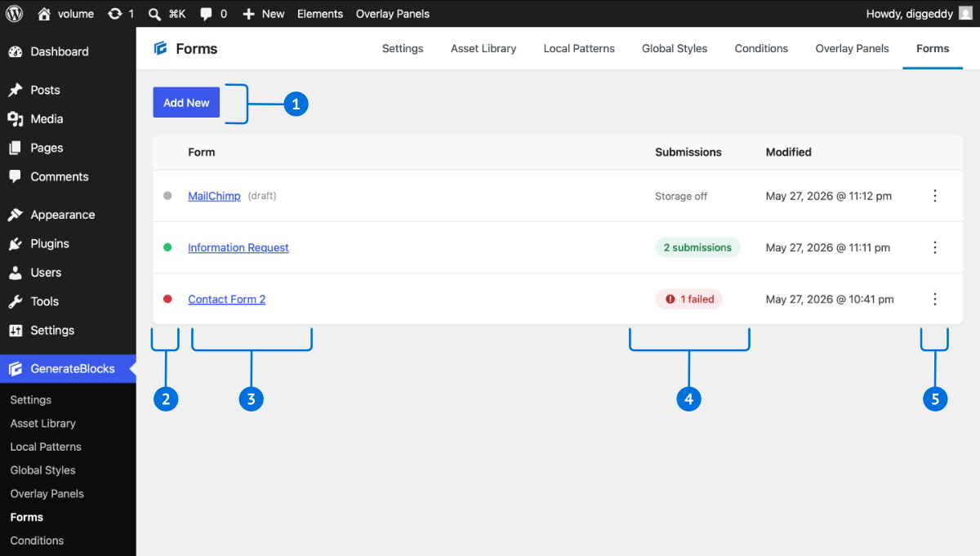This screenshot has height=556, width=980.
Task: Open the Contact Form 2 link
Action: pyautogui.click(x=227, y=299)
